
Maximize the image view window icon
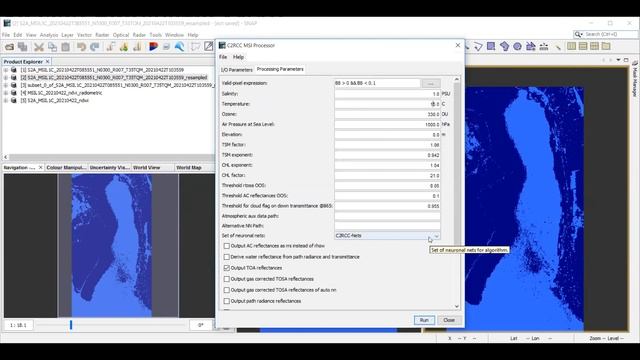626,60
